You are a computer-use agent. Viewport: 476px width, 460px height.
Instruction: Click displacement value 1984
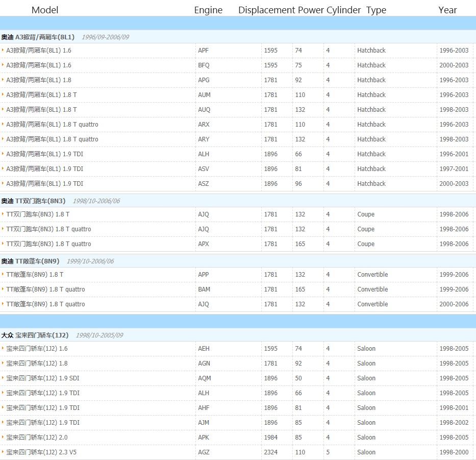271,437
